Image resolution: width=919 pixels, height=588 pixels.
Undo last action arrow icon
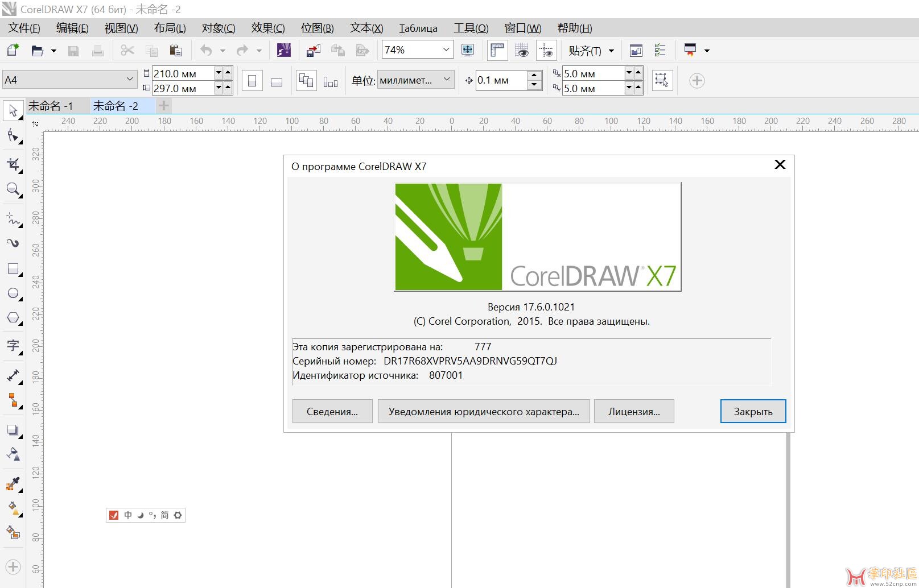pyautogui.click(x=206, y=51)
